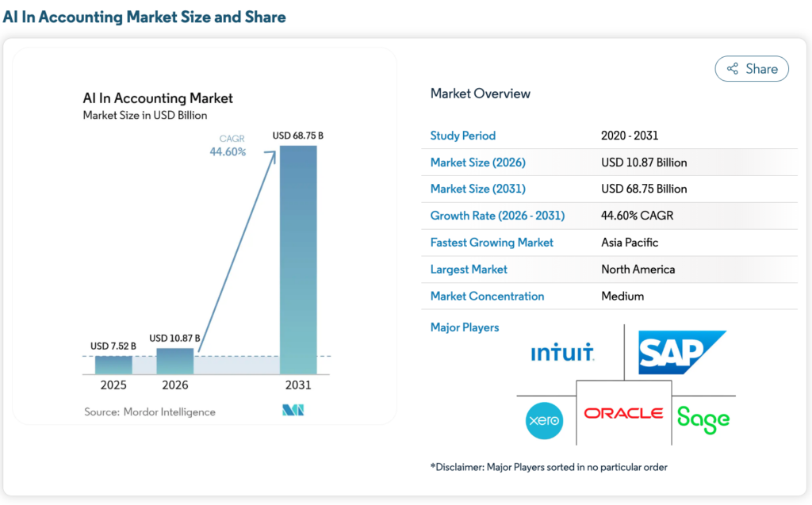Click the 'AI In Accounting Market' chart title
Image resolution: width=812 pixels, height=505 pixels.
(158, 98)
